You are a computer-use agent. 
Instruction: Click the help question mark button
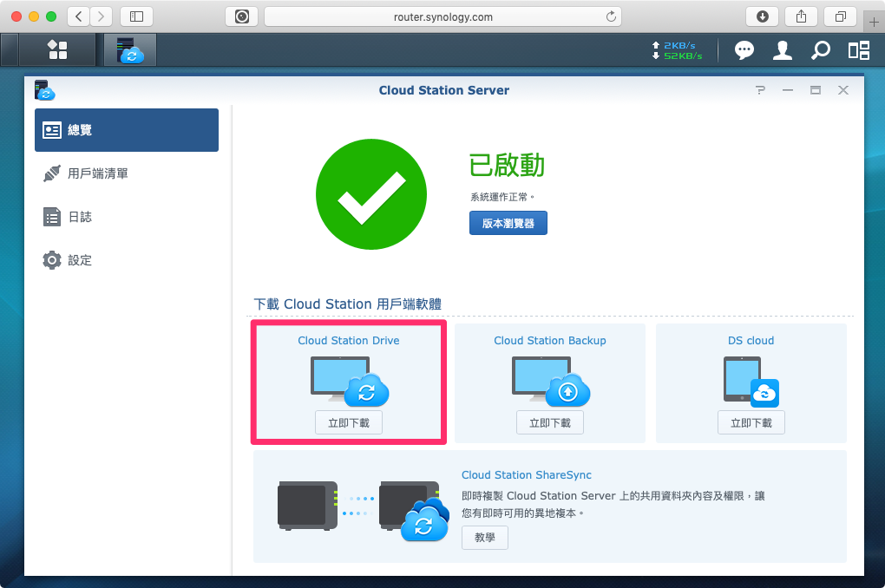pyautogui.click(x=760, y=90)
